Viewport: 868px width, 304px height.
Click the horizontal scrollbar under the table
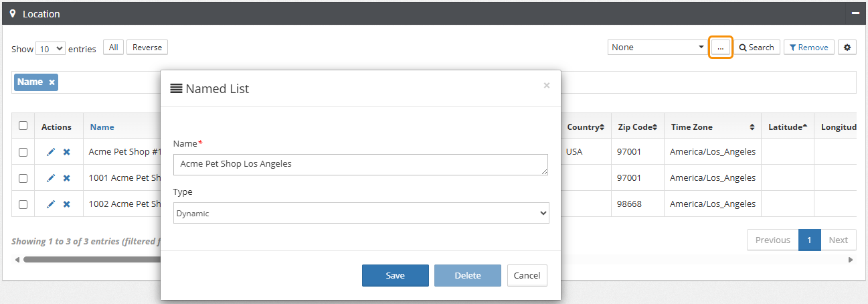tap(87, 259)
